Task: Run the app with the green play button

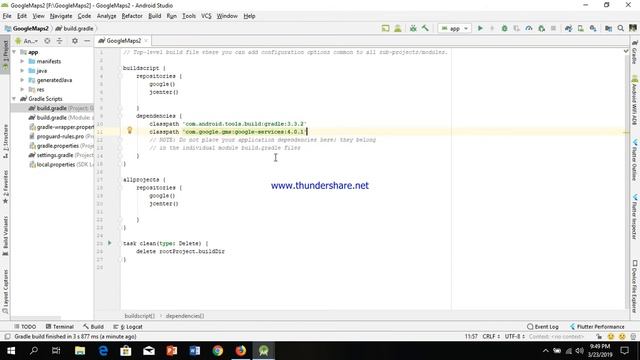Action: 480,28
